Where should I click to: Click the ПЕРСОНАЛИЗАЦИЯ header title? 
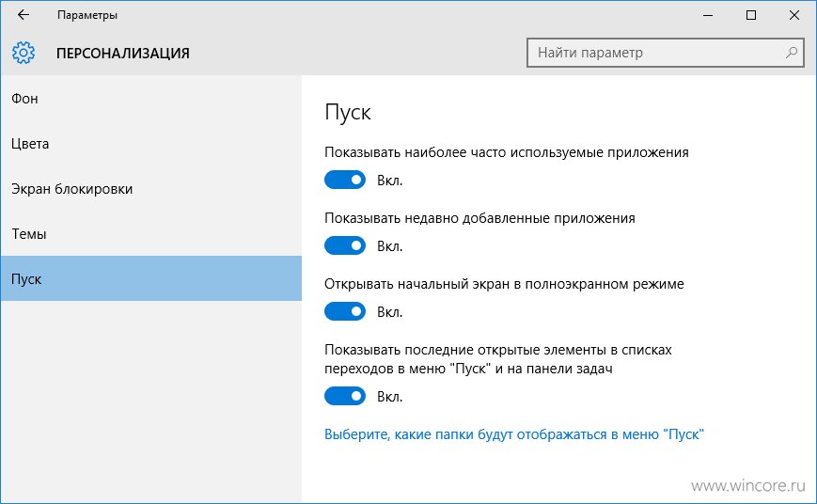click(x=123, y=54)
